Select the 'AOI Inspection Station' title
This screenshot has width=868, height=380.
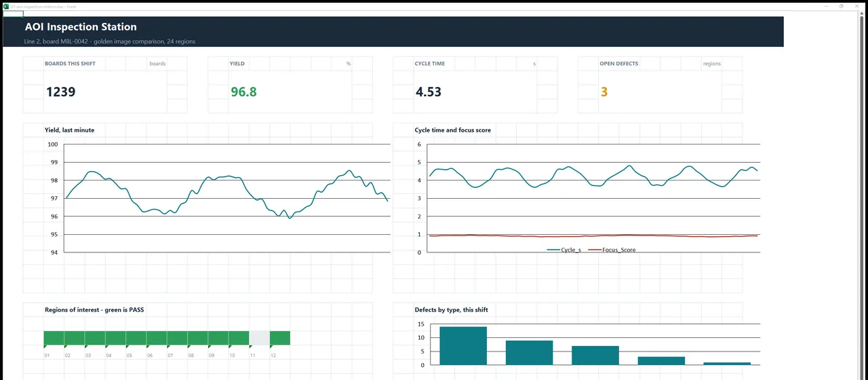(81, 27)
